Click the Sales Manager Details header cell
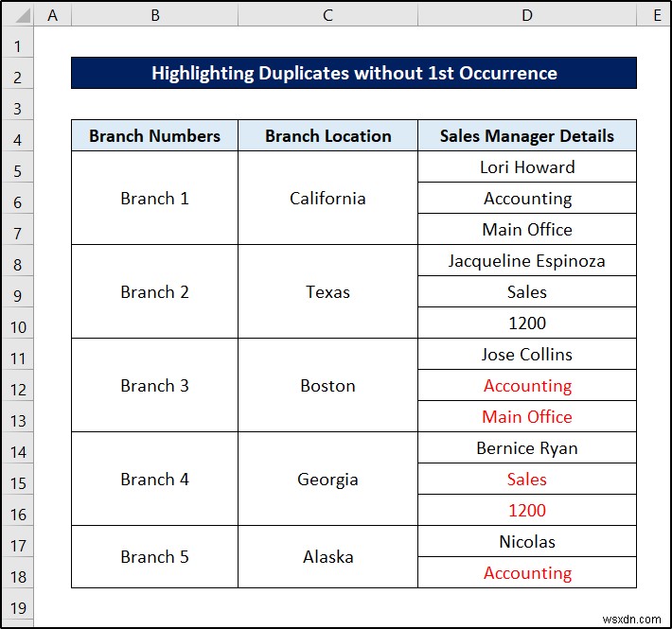The height and width of the screenshot is (629, 672). [527, 136]
